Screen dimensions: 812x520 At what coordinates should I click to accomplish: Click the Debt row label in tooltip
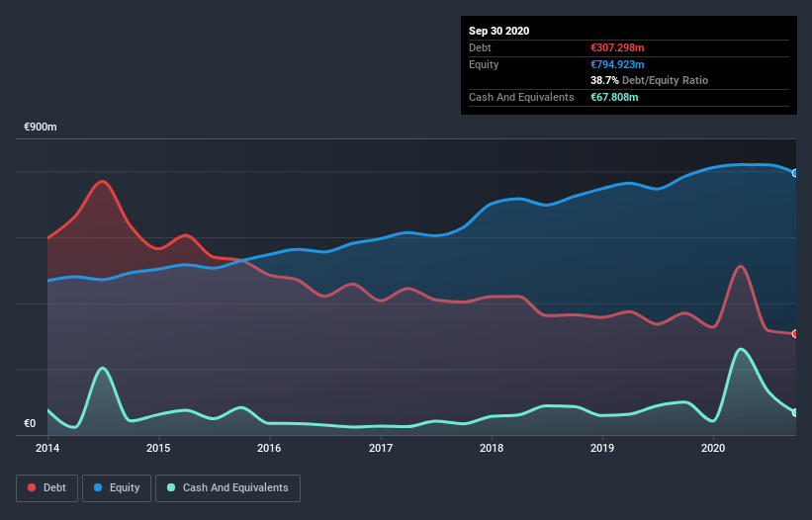coord(480,48)
